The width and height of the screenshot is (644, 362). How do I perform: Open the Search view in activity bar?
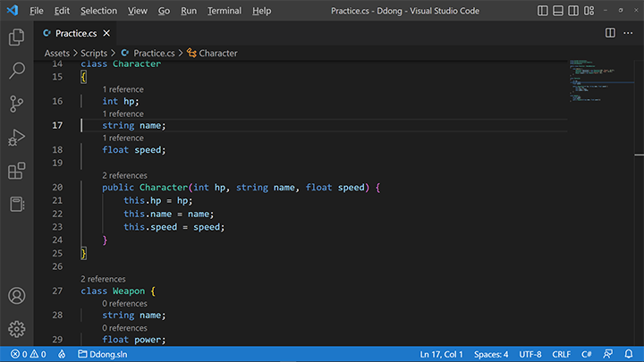[x=16, y=71]
